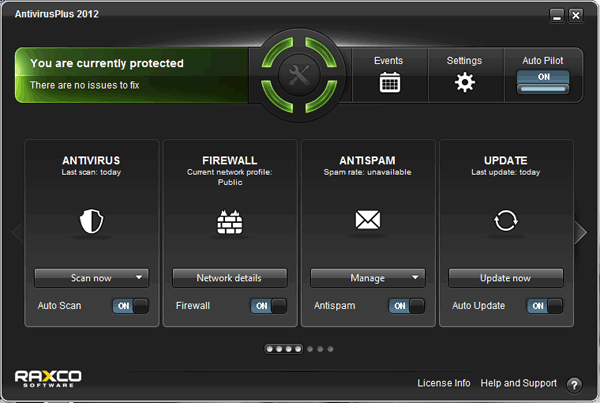The image size is (600, 403).
Task: Click the Update now button
Action: [x=505, y=278]
